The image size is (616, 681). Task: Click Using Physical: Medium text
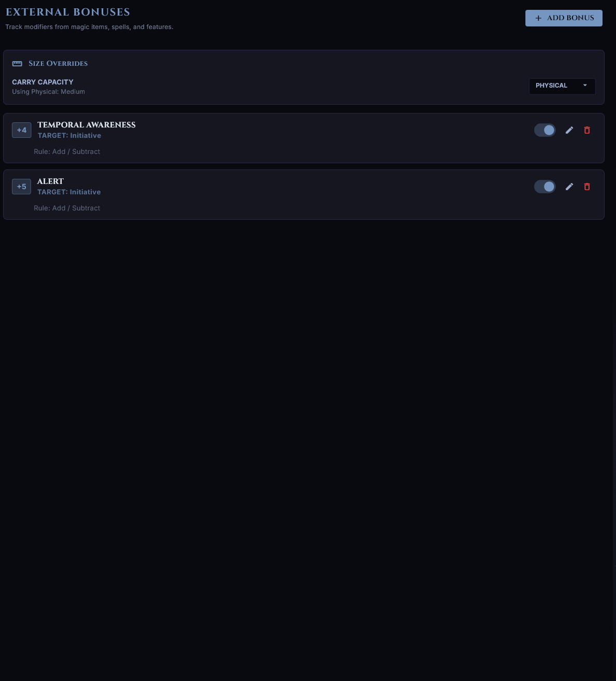pos(48,91)
